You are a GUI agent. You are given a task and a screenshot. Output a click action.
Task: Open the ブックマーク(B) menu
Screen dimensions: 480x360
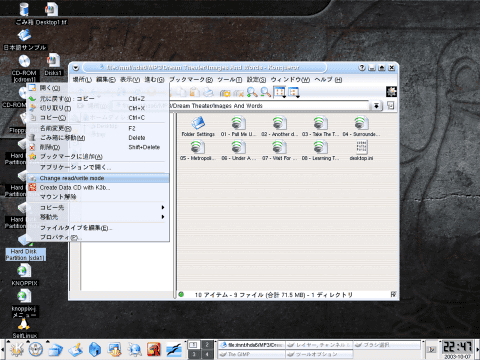pyautogui.click(x=191, y=80)
